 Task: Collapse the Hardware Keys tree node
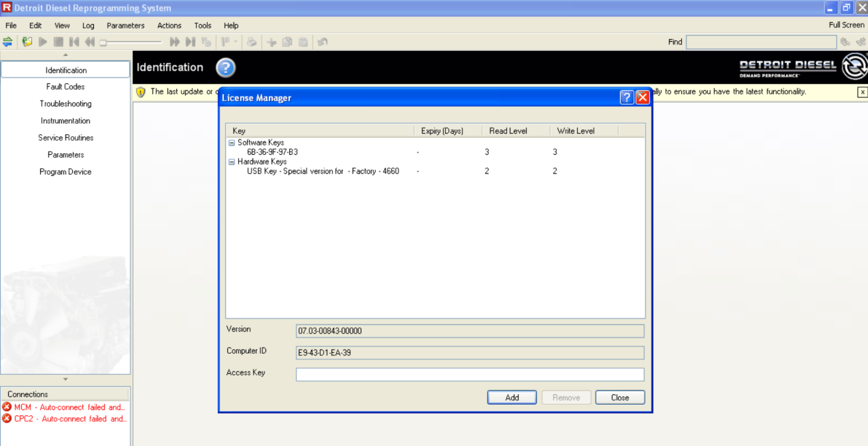tap(232, 162)
